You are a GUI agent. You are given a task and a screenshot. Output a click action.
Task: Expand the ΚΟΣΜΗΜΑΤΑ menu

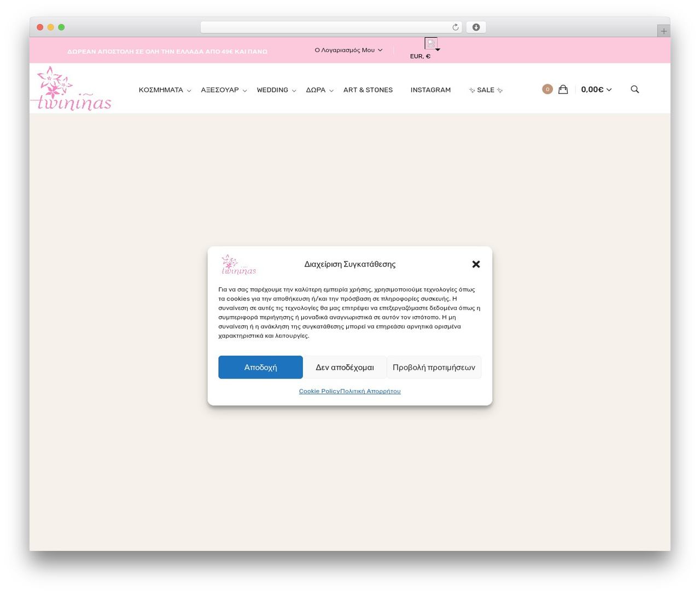click(165, 90)
